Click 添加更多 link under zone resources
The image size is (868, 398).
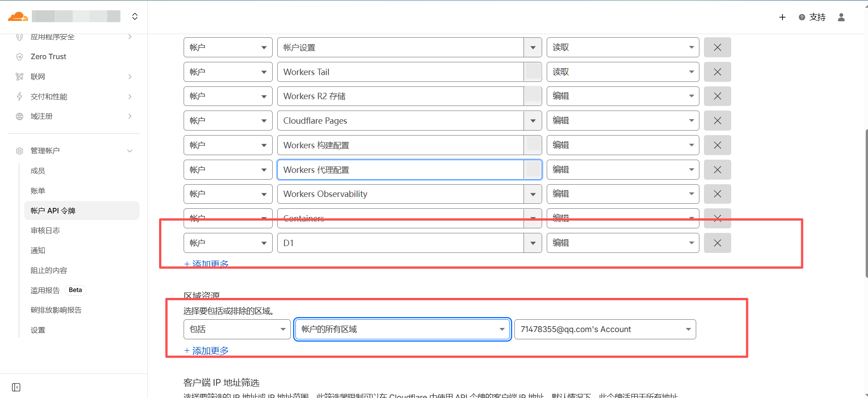click(x=207, y=351)
